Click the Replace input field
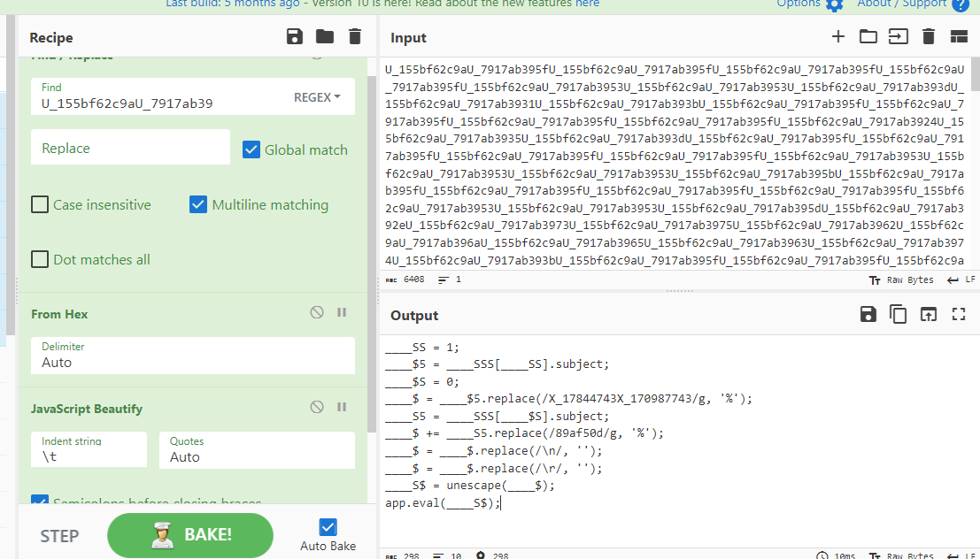Viewport: 980px width, 559px height. pos(129,148)
